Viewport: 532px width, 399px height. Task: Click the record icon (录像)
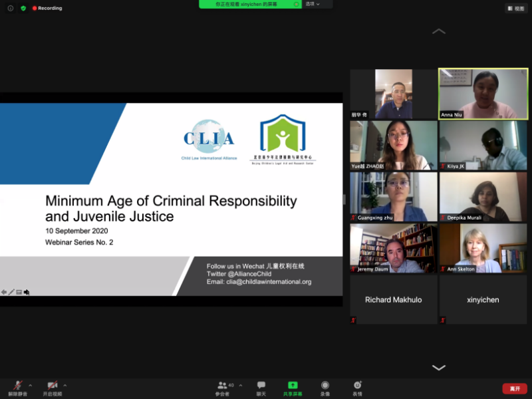[325, 388]
